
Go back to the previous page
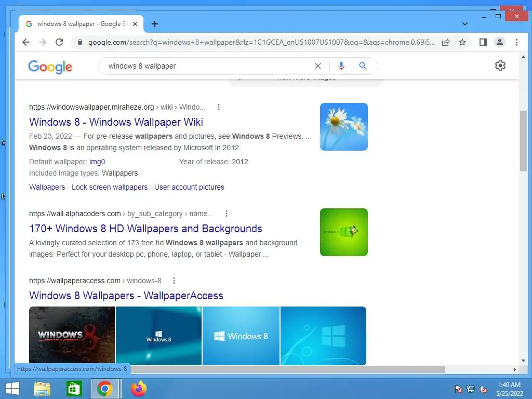(x=26, y=42)
